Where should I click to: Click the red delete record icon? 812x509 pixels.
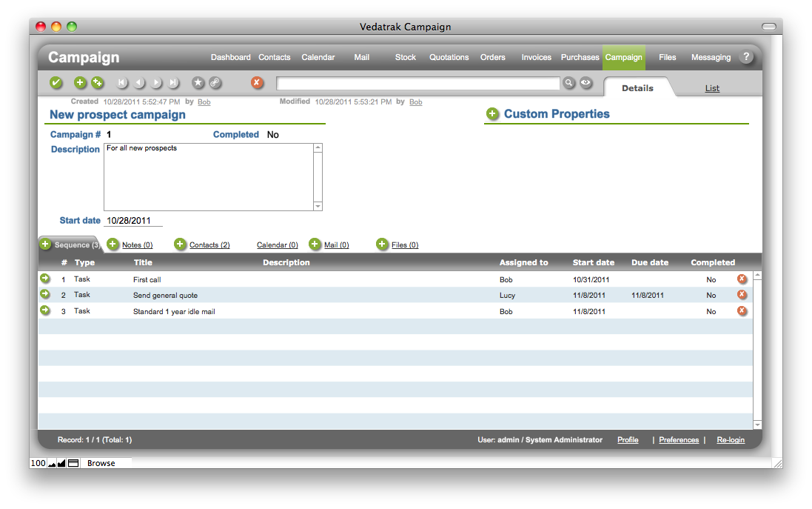[x=257, y=82]
